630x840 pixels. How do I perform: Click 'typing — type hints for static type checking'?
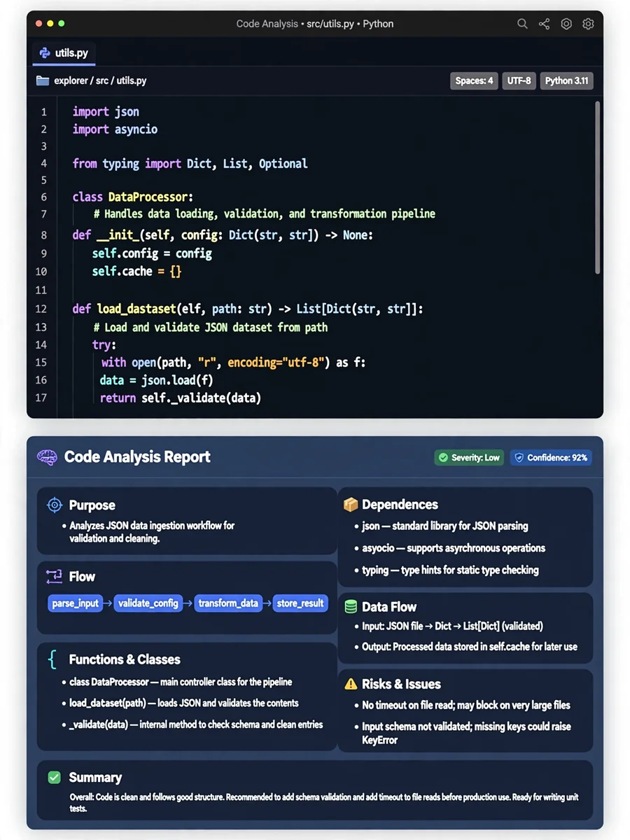coord(450,570)
